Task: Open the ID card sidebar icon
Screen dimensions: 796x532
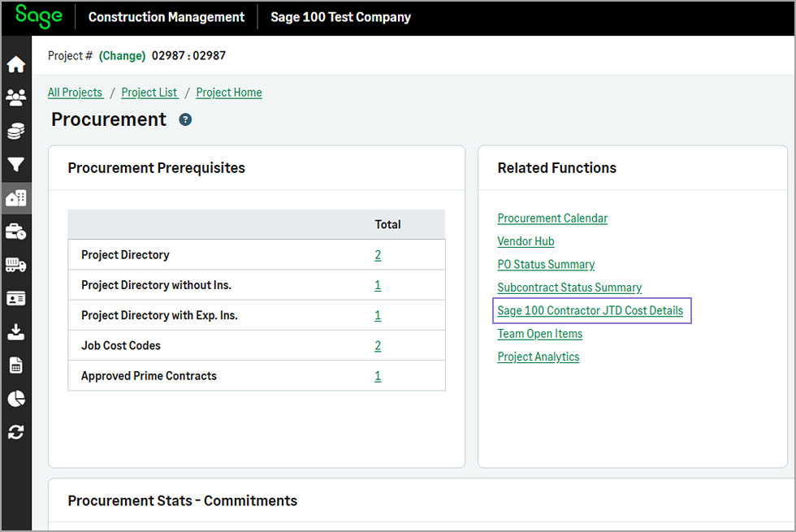Action: point(15,299)
